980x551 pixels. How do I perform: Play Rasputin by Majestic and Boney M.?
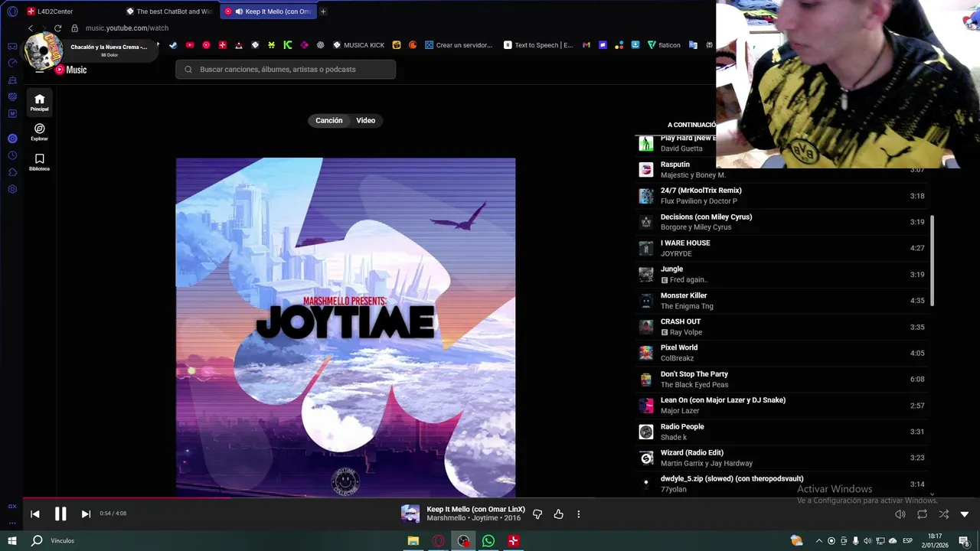pyautogui.click(x=781, y=170)
